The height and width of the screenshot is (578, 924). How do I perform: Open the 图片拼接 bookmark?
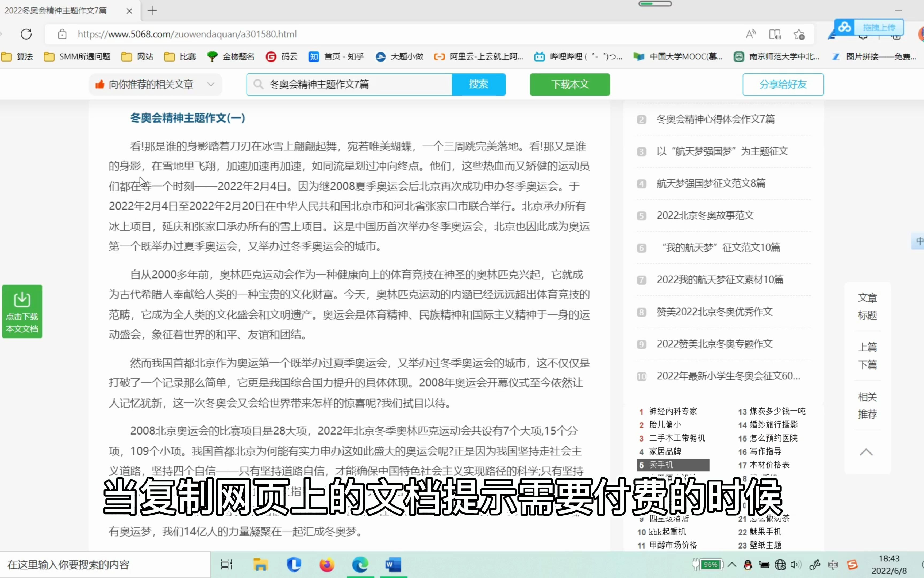click(874, 56)
